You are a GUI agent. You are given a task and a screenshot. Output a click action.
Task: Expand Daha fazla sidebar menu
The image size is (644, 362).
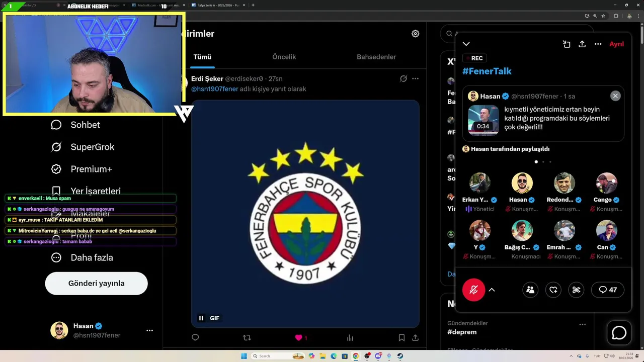click(82, 257)
